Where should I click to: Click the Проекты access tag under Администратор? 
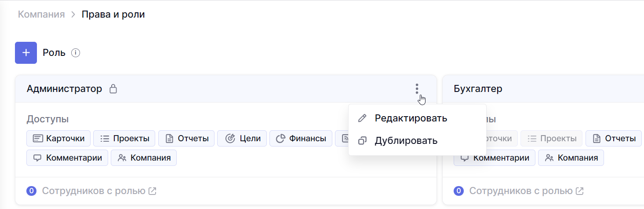(x=124, y=139)
